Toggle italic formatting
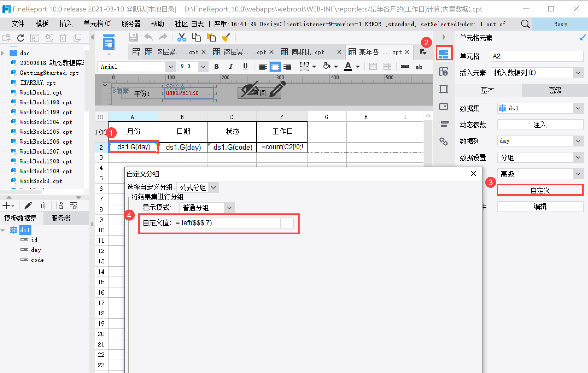Image resolution: width=588 pixels, height=373 pixels. tap(231, 67)
